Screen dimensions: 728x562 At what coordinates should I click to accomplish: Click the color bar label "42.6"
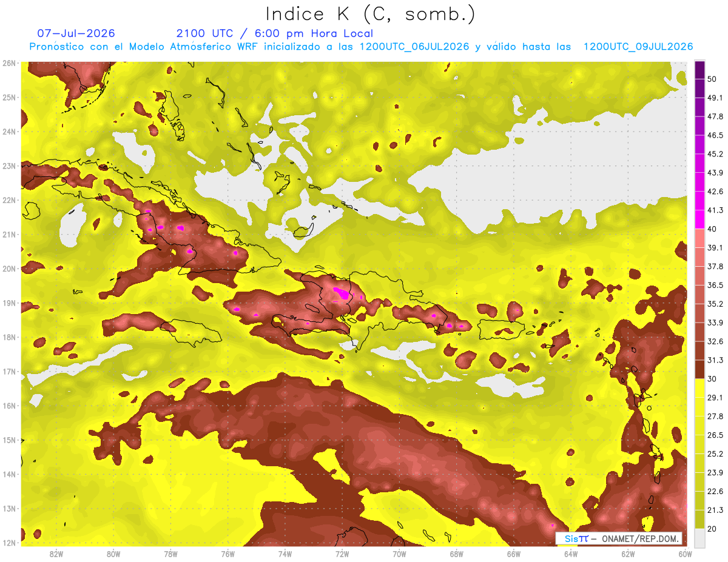tap(715, 192)
